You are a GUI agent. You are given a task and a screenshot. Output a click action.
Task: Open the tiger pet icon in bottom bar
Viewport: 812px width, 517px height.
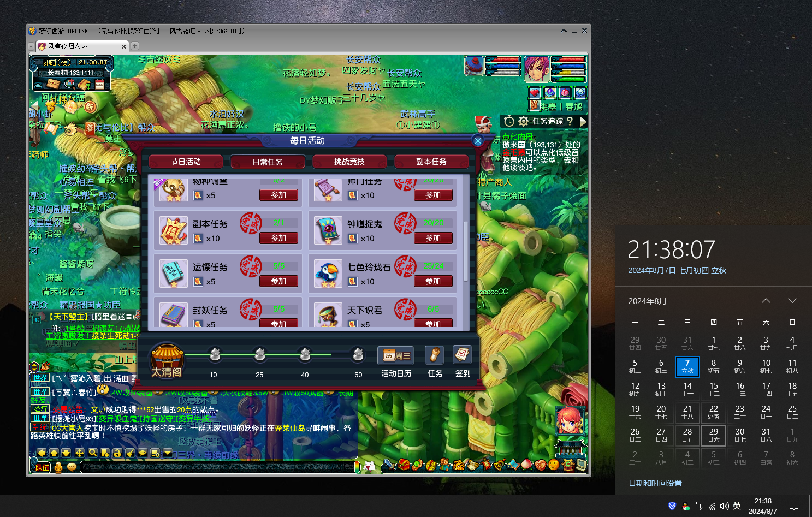click(x=459, y=465)
